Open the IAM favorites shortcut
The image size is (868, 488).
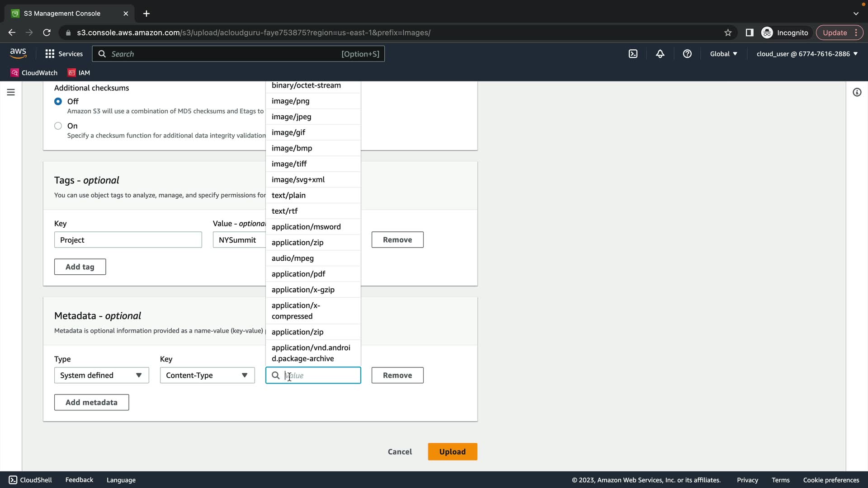[79, 73]
